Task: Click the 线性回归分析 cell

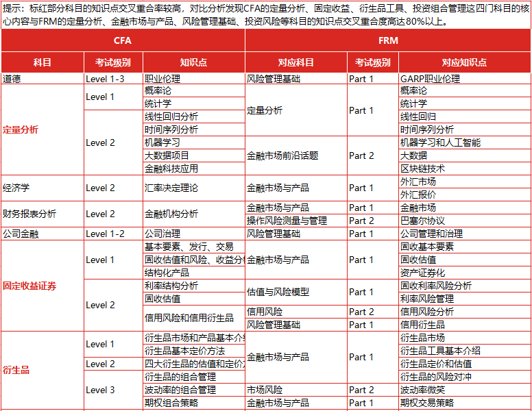Action: (194, 116)
